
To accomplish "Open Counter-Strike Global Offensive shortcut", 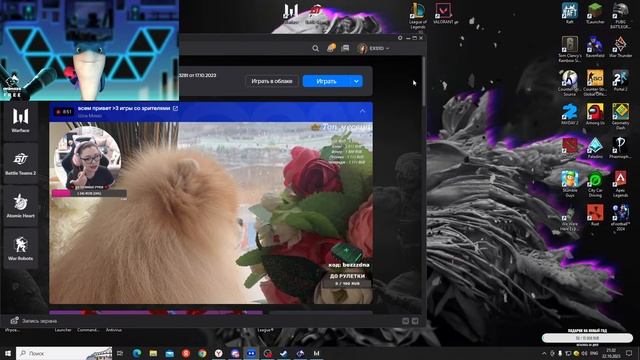I will click(595, 83).
